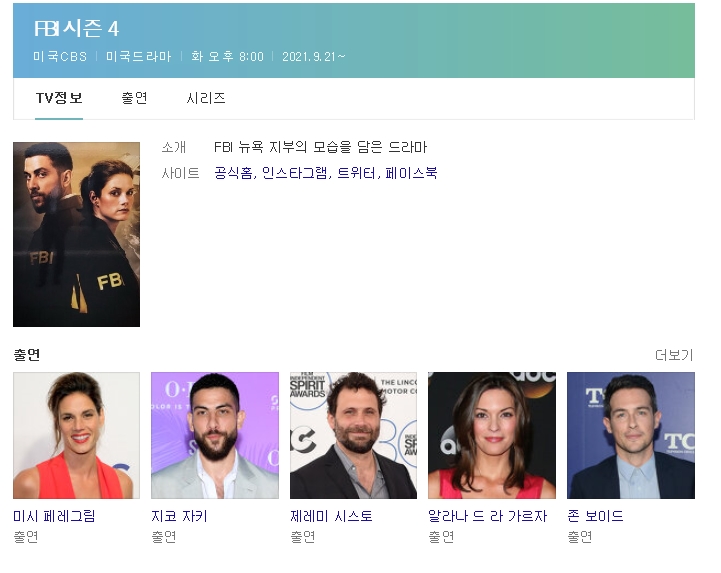721x573 pixels.
Task: Open the 트위터 link
Action: coord(356,173)
